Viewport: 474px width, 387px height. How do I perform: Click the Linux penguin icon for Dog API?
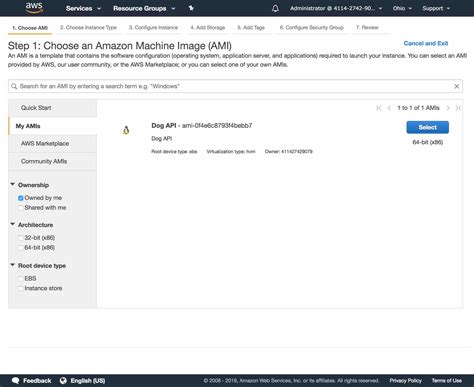[126, 130]
